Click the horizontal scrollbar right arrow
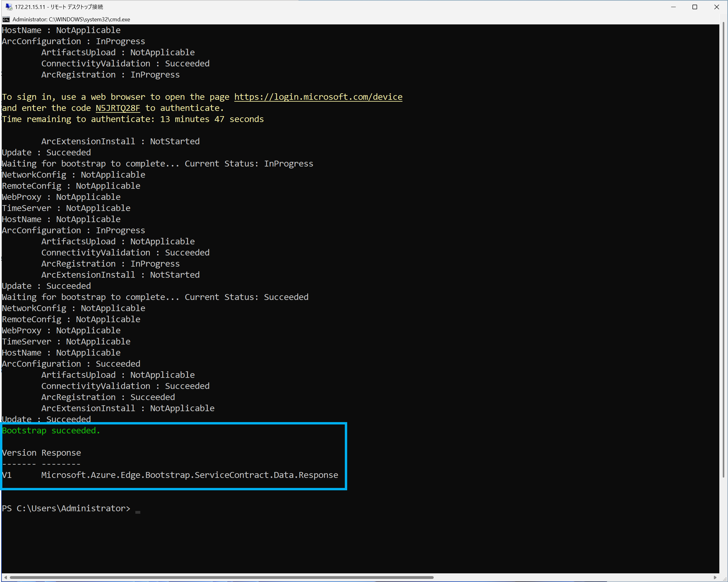Screen dimensions: 728x582 point(715,577)
